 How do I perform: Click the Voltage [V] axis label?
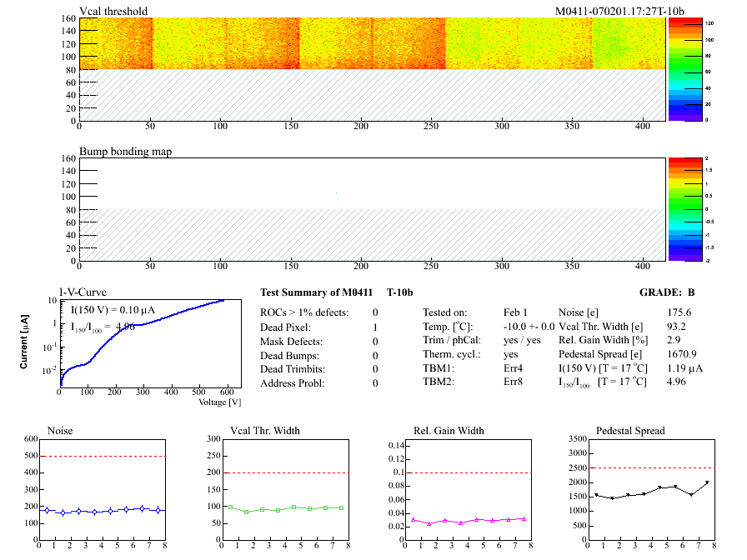point(219,402)
